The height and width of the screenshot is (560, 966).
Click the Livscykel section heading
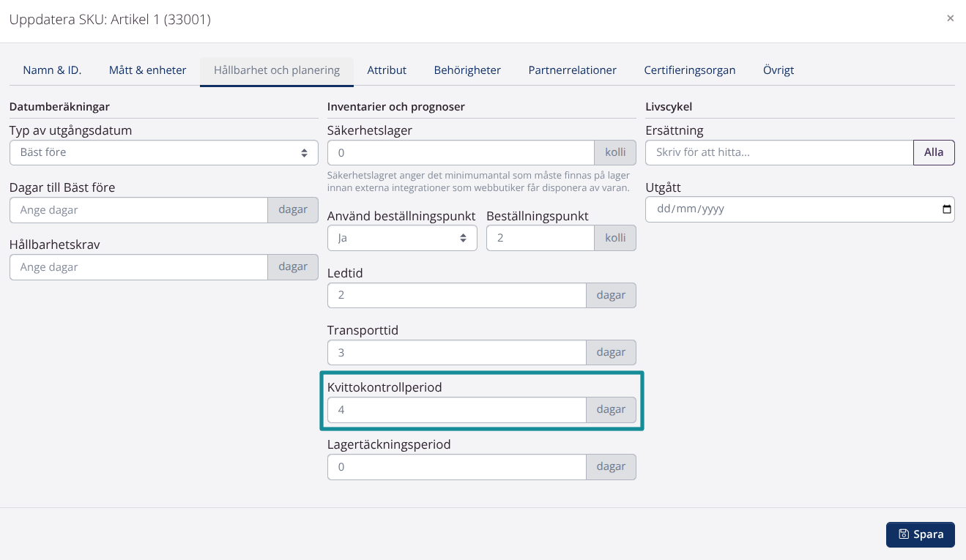click(669, 107)
